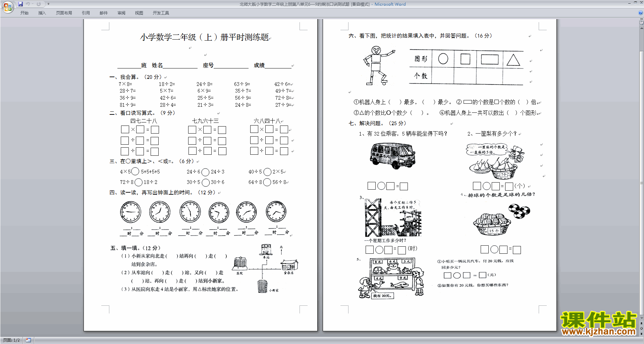The image size is (644, 344).
Task: Click the first clock face picture
Action: [x=130, y=212]
